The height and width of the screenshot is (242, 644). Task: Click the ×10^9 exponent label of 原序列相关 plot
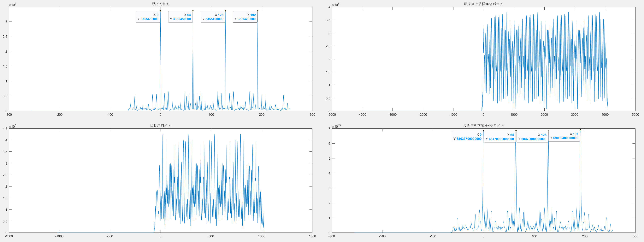13,4
